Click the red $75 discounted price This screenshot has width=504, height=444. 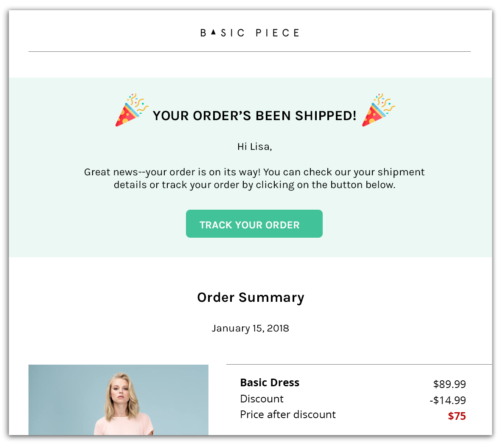(456, 416)
